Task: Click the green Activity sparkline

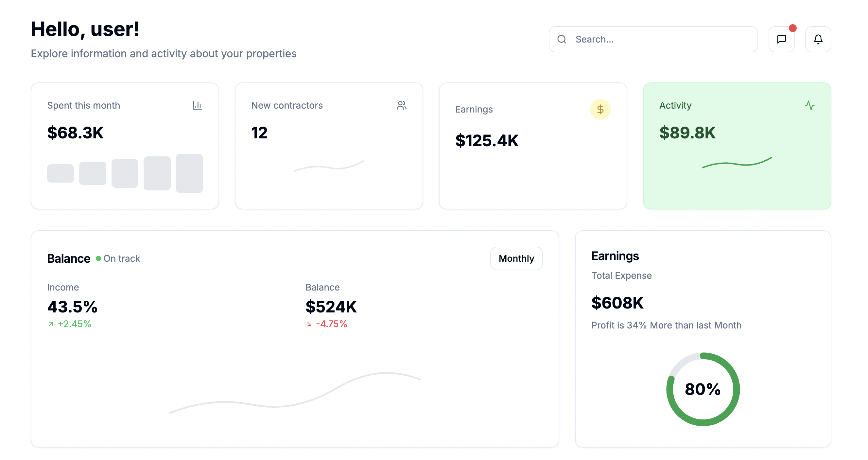Action: pos(737,162)
